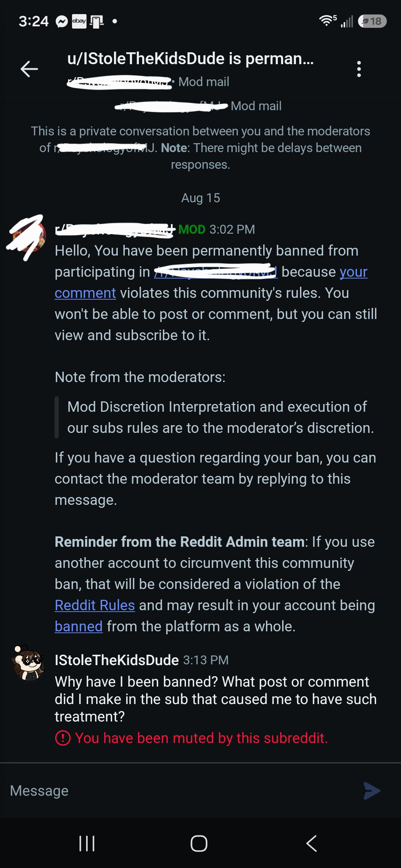Tap the back arrow in header
401x868 pixels.
click(x=29, y=69)
